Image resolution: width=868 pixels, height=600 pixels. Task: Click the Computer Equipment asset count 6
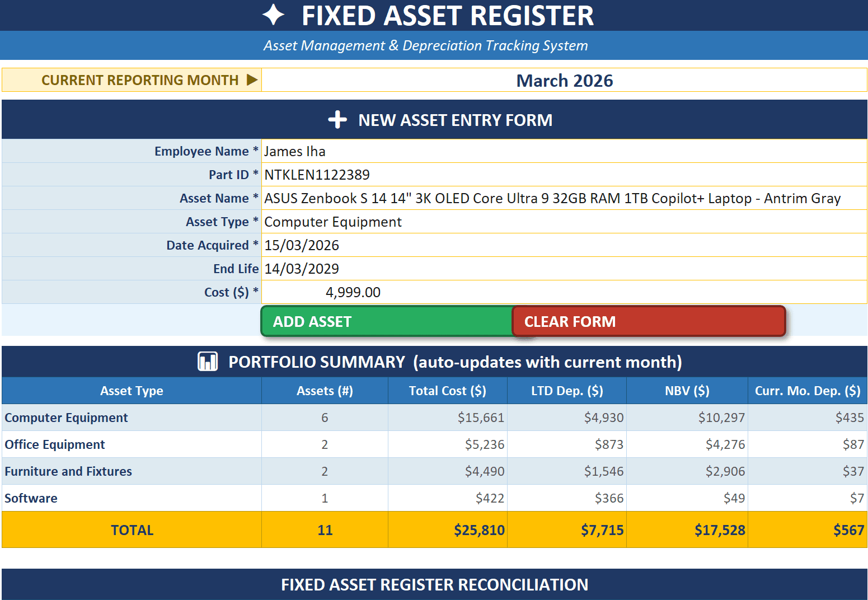tap(325, 418)
